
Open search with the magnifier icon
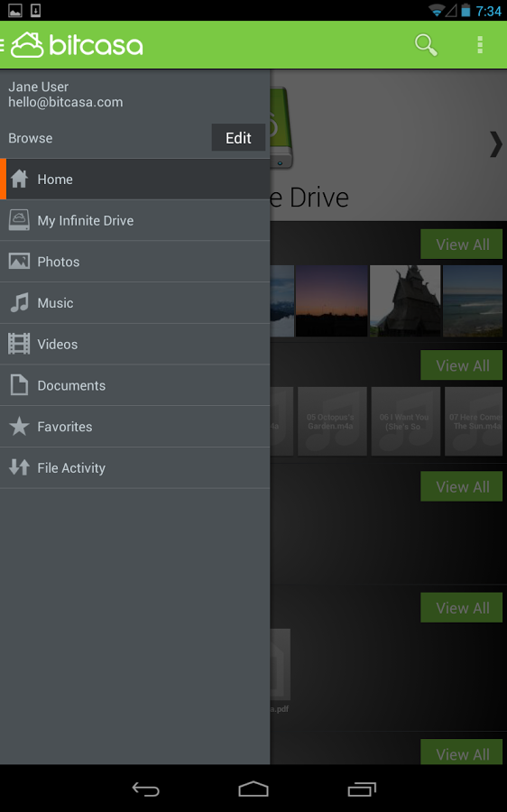(x=426, y=45)
